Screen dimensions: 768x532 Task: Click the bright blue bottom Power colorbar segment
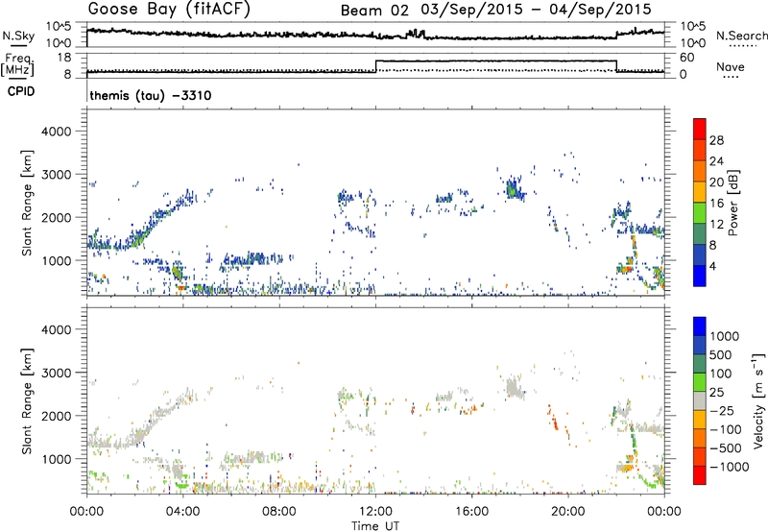tap(700, 276)
